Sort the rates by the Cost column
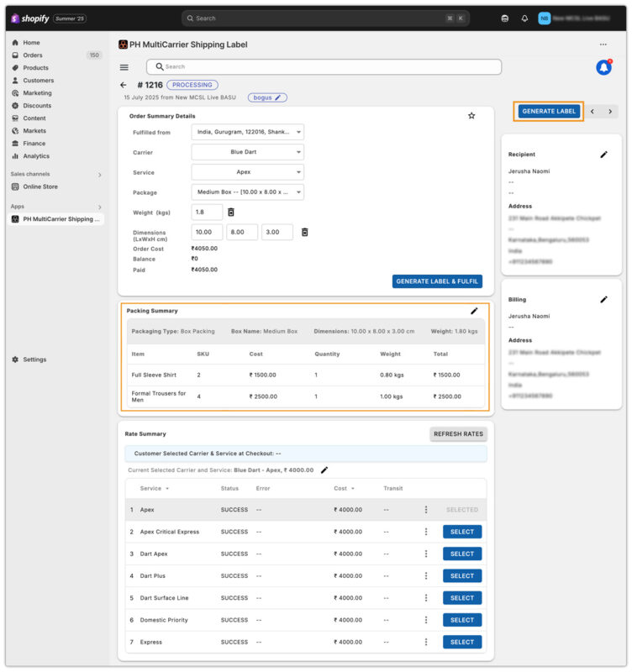This screenshot has height=672, width=632. point(345,489)
